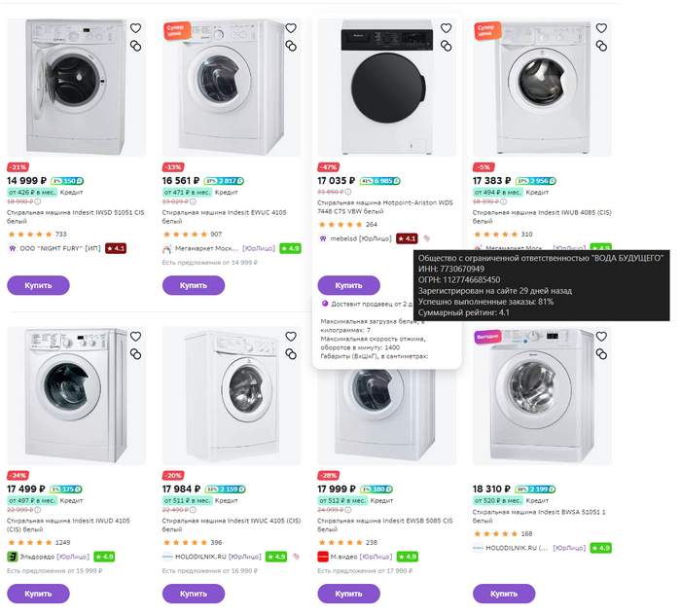Click compare icon on Indesit BWSA 51051
Viewport: 681px width, 616px height.
[601, 353]
